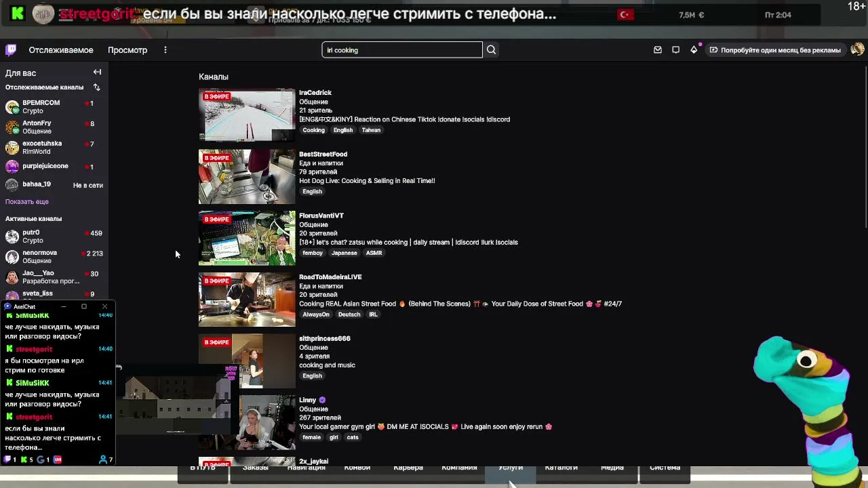The height and width of the screenshot is (488, 868).
Task: Open Заказы in bottom game menu
Action: [256, 468]
